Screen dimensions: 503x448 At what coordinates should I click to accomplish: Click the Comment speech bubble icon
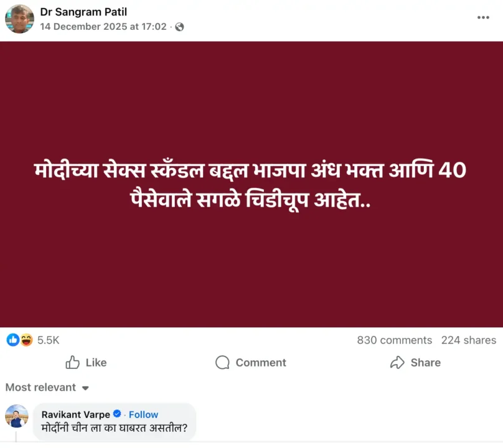[222, 362]
